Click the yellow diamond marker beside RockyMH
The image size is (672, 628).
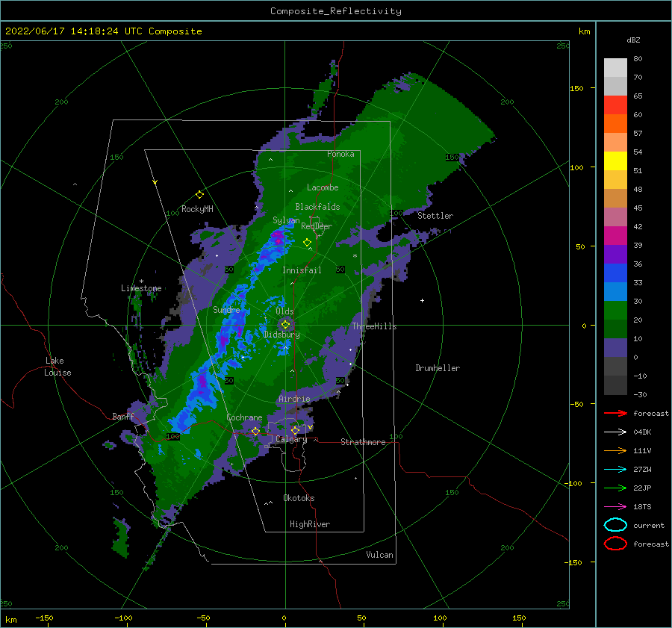[199, 195]
